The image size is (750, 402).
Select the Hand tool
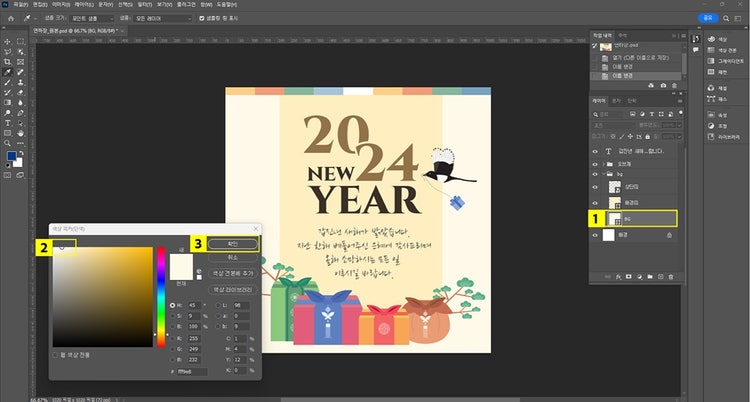coord(21,133)
